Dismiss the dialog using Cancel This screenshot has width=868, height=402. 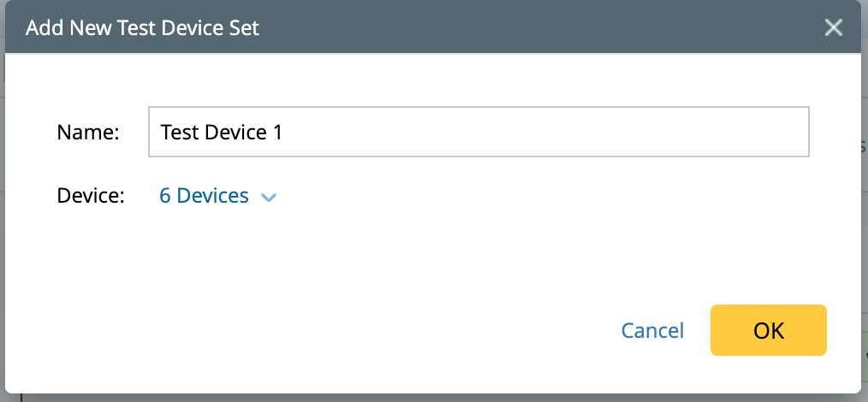(x=652, y=331)
